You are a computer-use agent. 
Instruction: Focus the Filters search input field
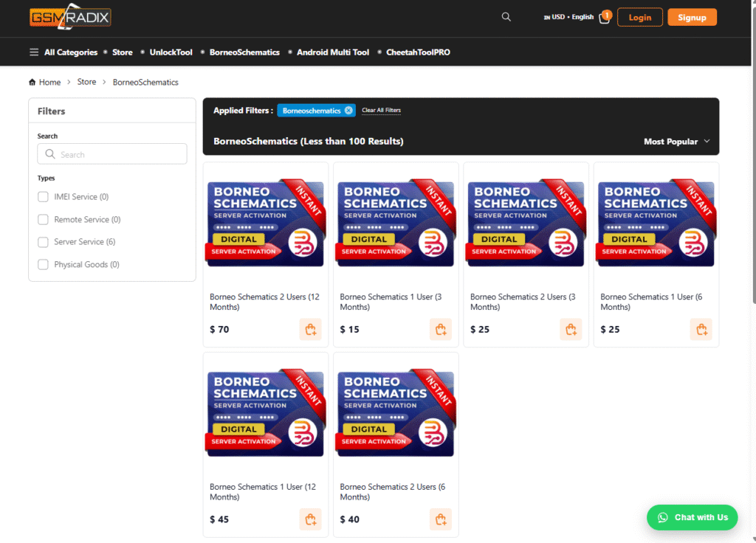[112, 154]
